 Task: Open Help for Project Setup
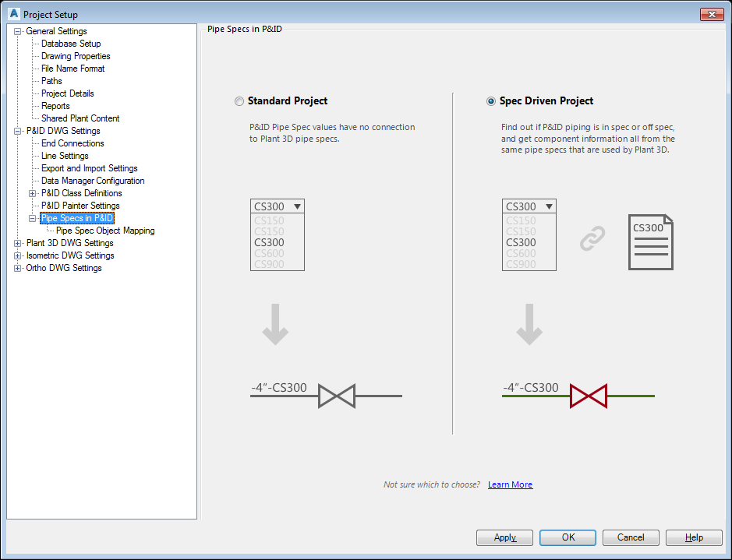click(693, 537)
